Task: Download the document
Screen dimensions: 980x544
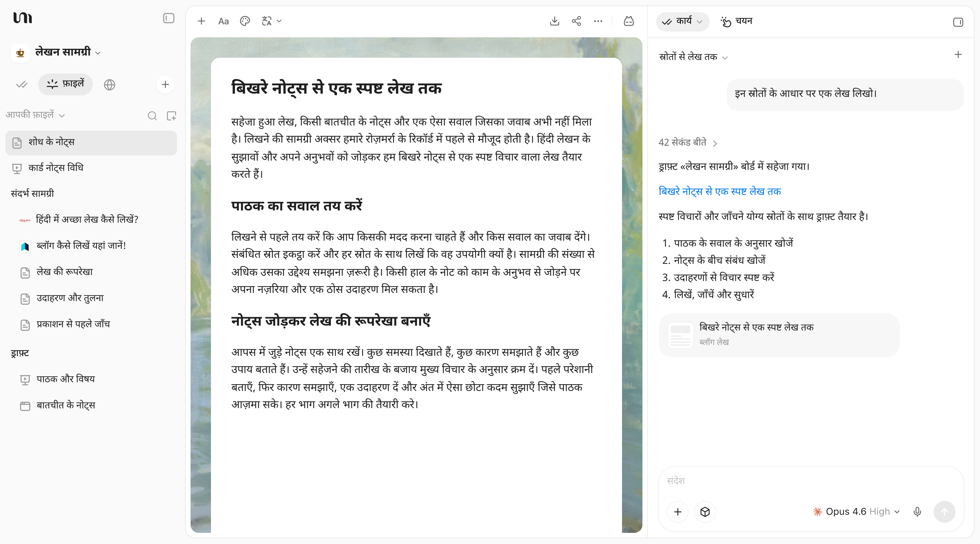Action: 555,21
